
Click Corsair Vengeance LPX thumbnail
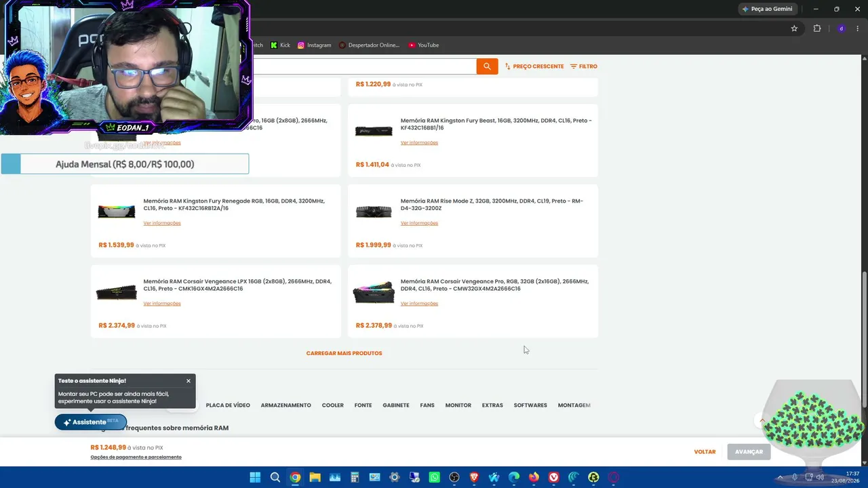point(117,292)
